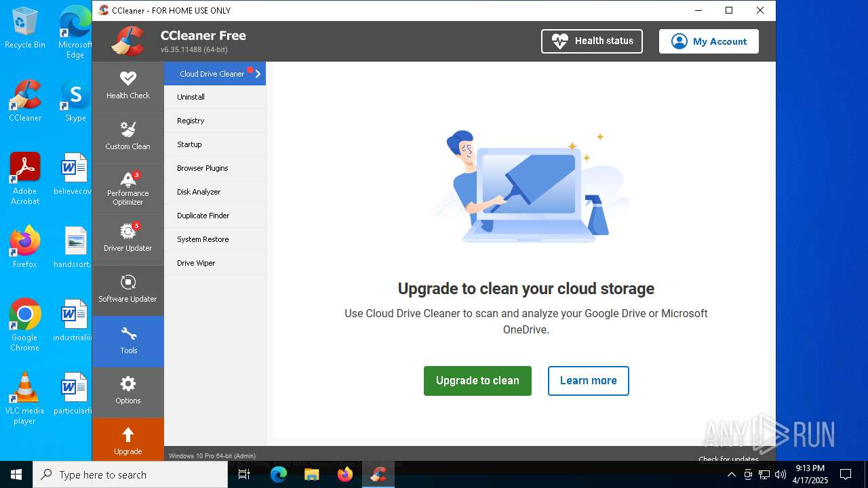
Task: Launch Edge from the taskbar
Action: coord(279,474)
